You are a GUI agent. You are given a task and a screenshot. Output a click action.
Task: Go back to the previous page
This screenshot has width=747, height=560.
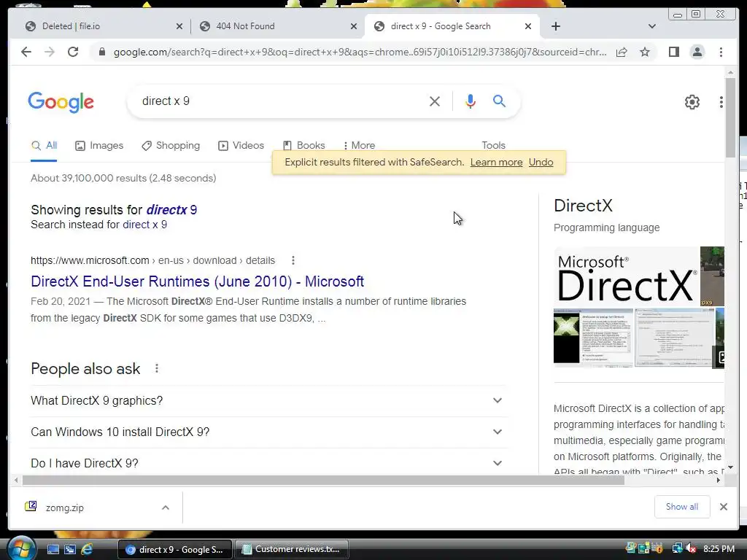coord(26,52)
